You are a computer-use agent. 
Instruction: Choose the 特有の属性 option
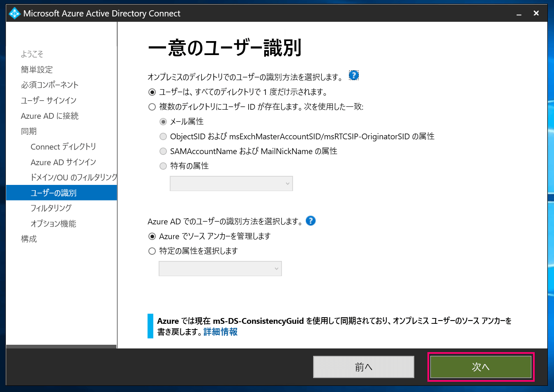(163, 166)
